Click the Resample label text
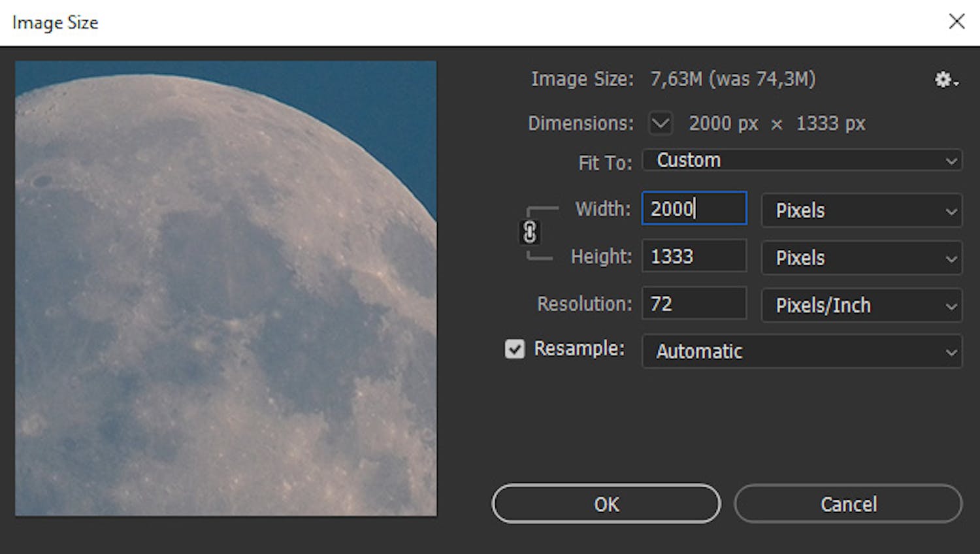980x554 pixels. tap(578, 348)
